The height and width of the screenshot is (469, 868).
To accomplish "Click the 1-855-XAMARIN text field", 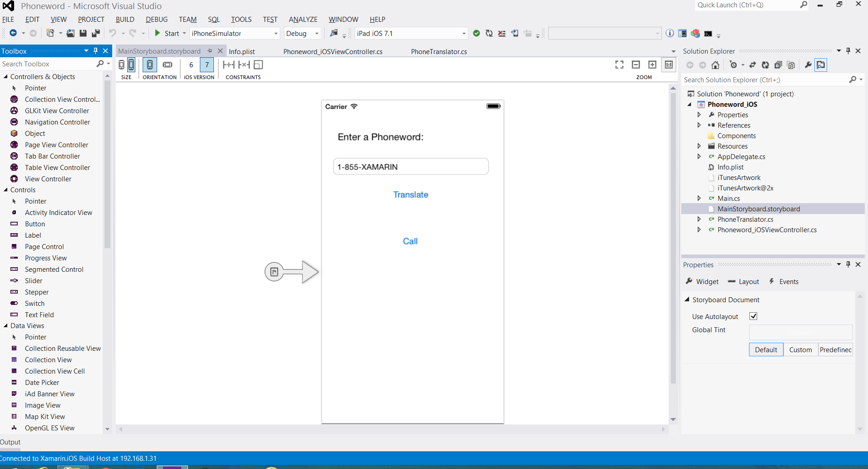I will 411,167.
